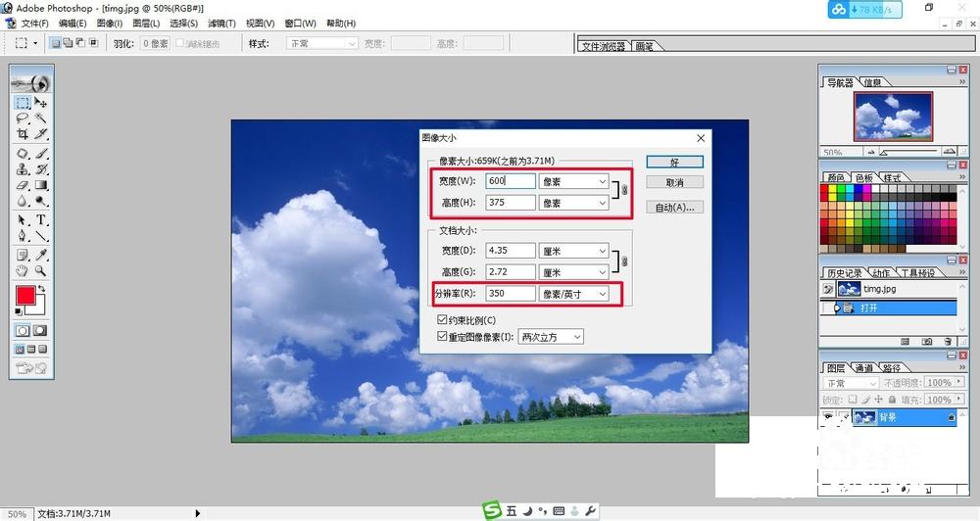Select the Brush tool
The height and width of the screenshot is (521, 980).
[x=40, y=153]
